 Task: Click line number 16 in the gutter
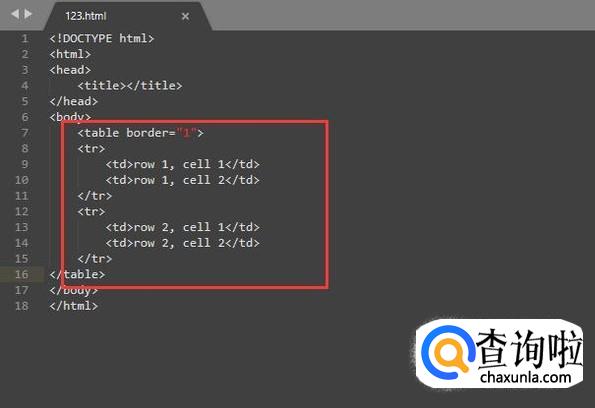(x=22, y=274)
